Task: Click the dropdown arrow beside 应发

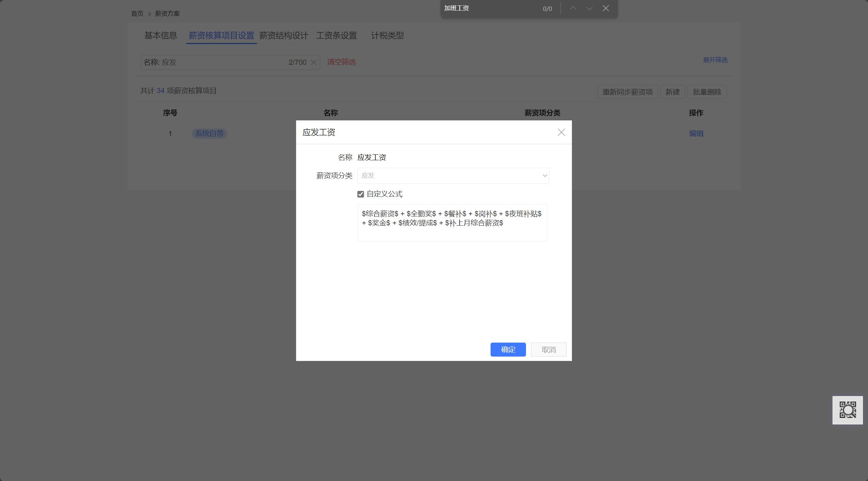Action: [x=544, y=176]
